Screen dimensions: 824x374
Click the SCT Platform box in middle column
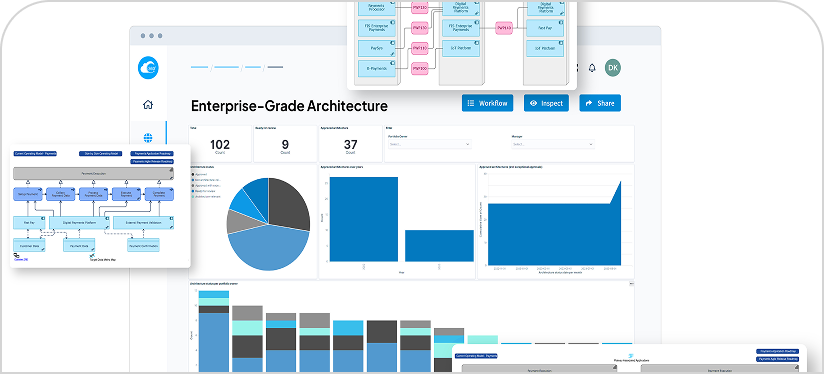(x=461, y=48)
